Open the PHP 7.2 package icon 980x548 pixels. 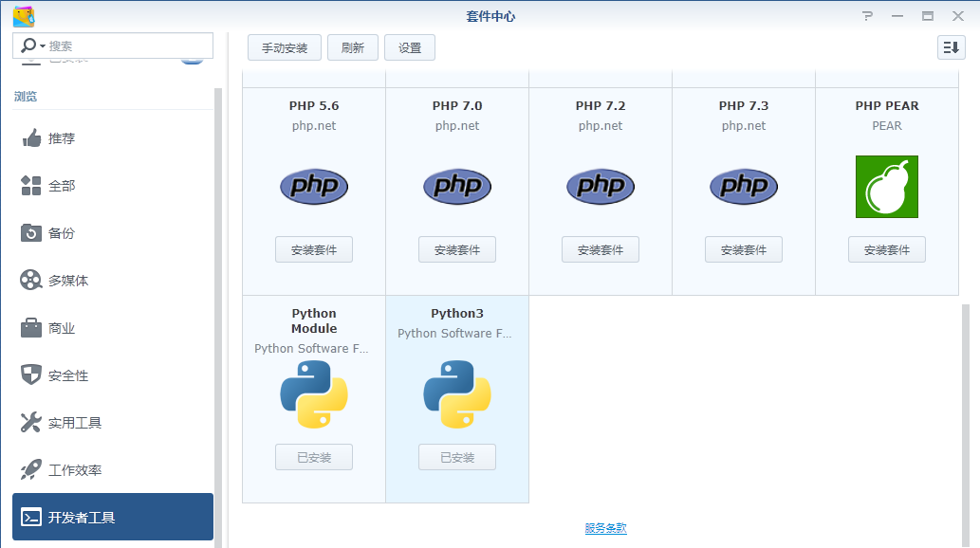coord(601,187)
